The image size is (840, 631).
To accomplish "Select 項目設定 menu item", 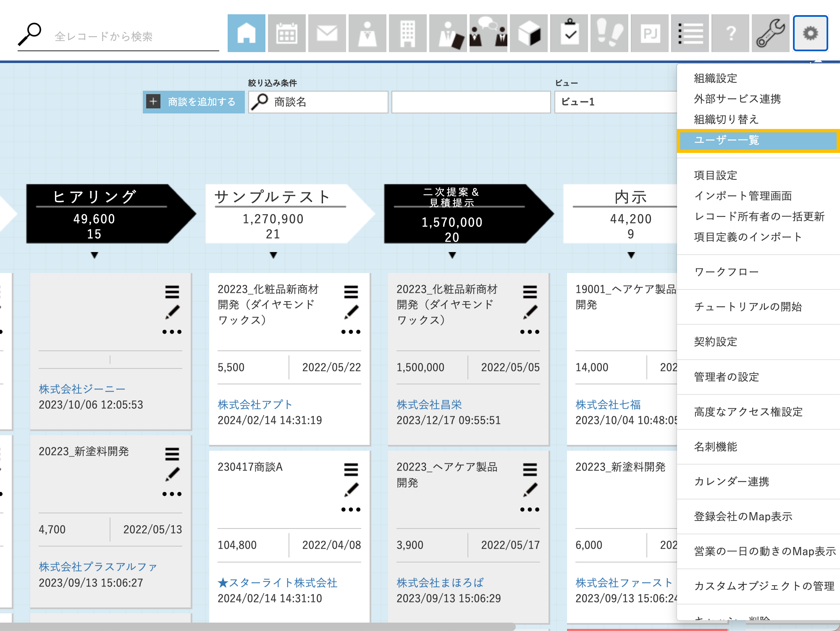I will (715, 175).
